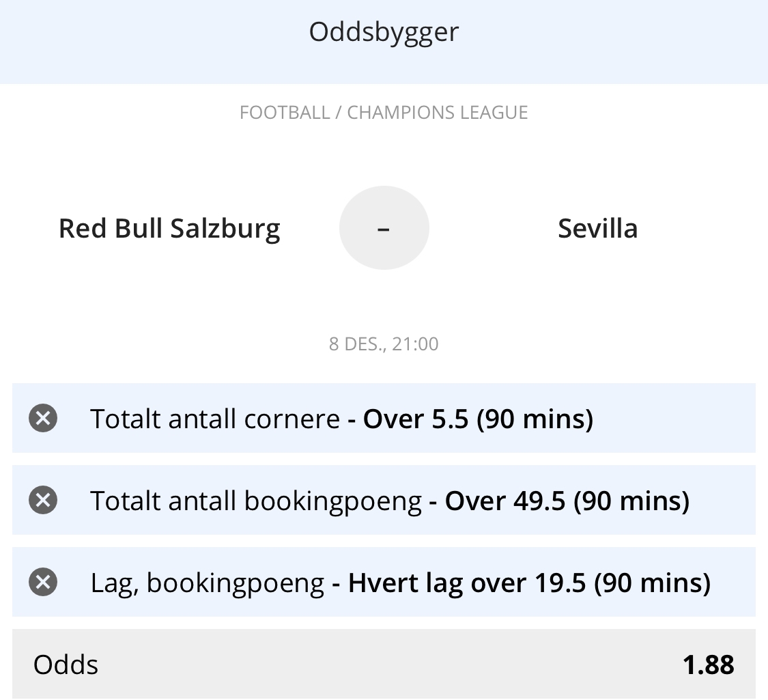
Task: Click the Lag, bookingpoeng label
Action: 207,584
